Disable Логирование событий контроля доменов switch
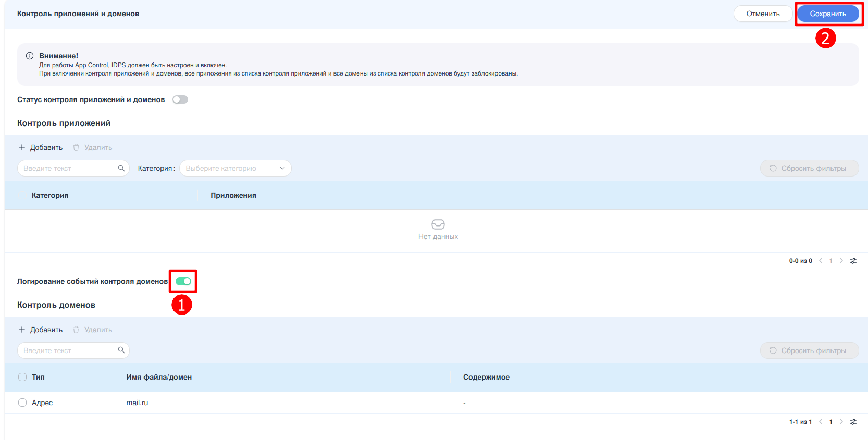Screen dimensions: 868x440 pyautogui.click(x=183, y=281)
